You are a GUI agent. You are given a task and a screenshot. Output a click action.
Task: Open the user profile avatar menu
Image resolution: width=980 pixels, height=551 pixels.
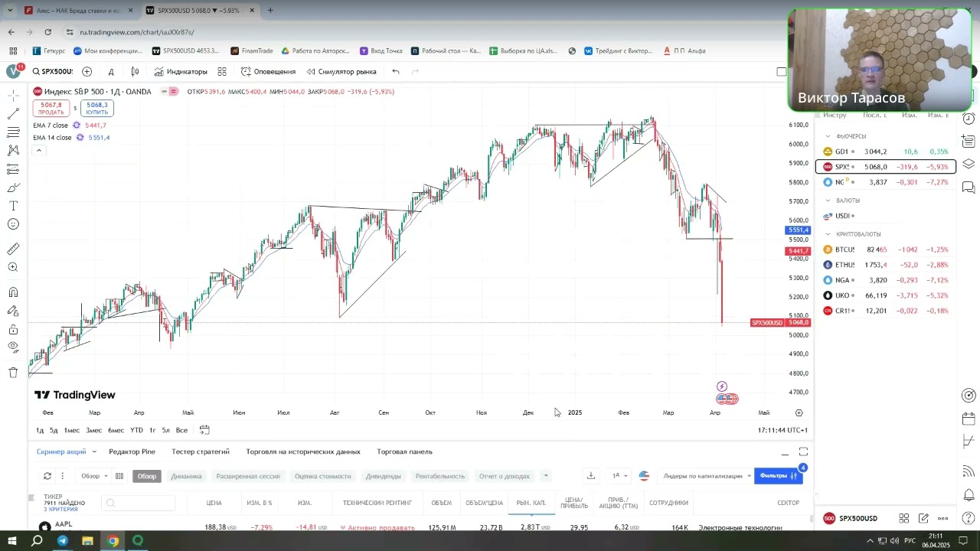pyautogui.click(x=13, y=71)
